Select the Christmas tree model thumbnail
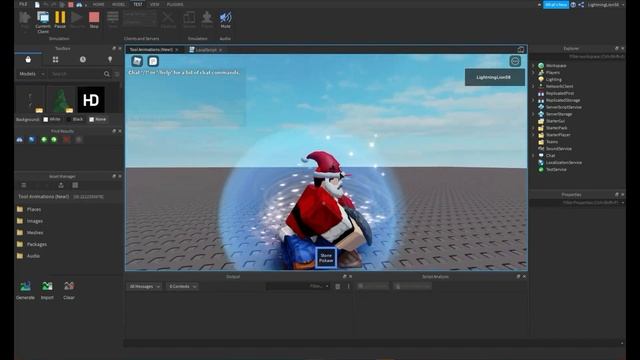Image resolution: width=640 pixels, height=360 pixels. (x=60, y=100)
